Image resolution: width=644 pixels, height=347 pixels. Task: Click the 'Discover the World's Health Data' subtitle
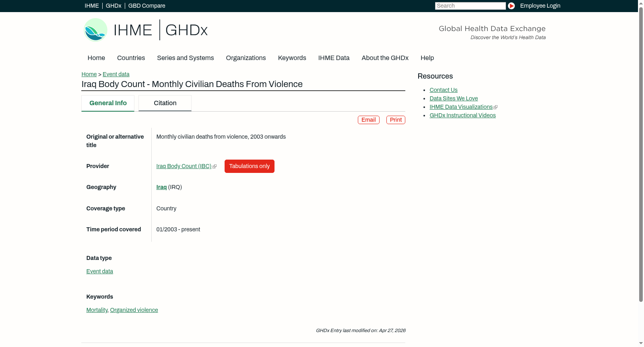click(508, 37)
